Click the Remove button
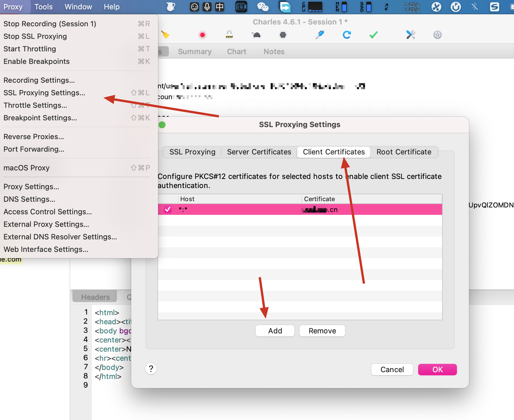Viewport: 514px width, 420px height. 322,331
